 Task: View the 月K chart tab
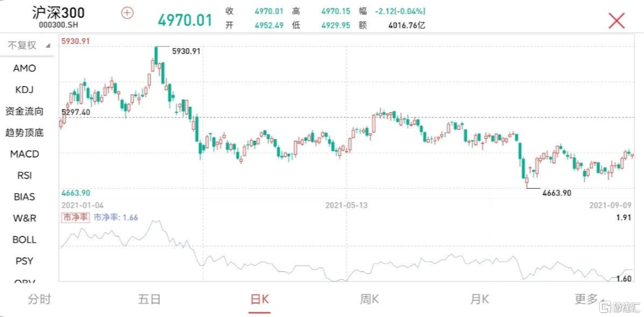tap(479, 299)
